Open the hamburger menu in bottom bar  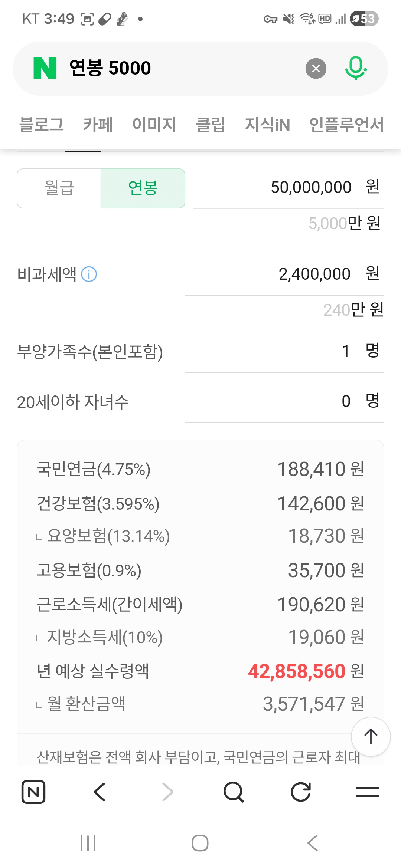coord(367,792)
